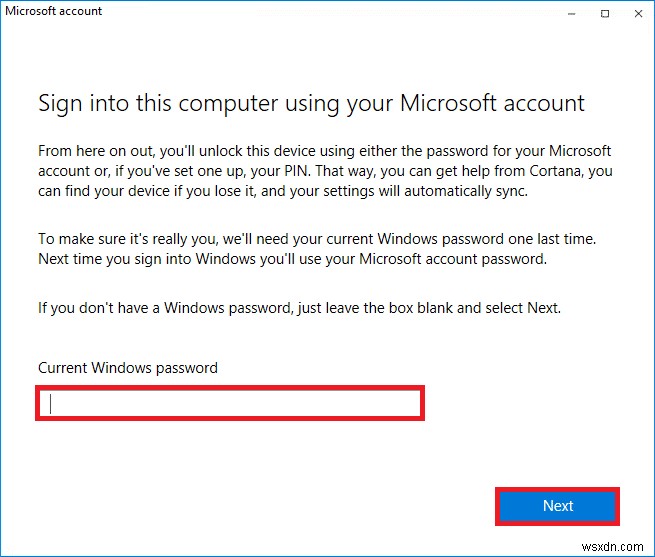The image size is (655, 557).
Task: Click the "Microsoft account" title bar text
Action: click(54, 12)
